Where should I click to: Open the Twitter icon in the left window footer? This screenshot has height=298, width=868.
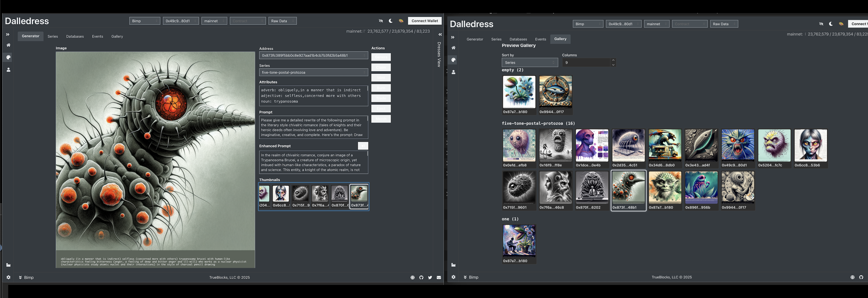[x=430, y=278]
